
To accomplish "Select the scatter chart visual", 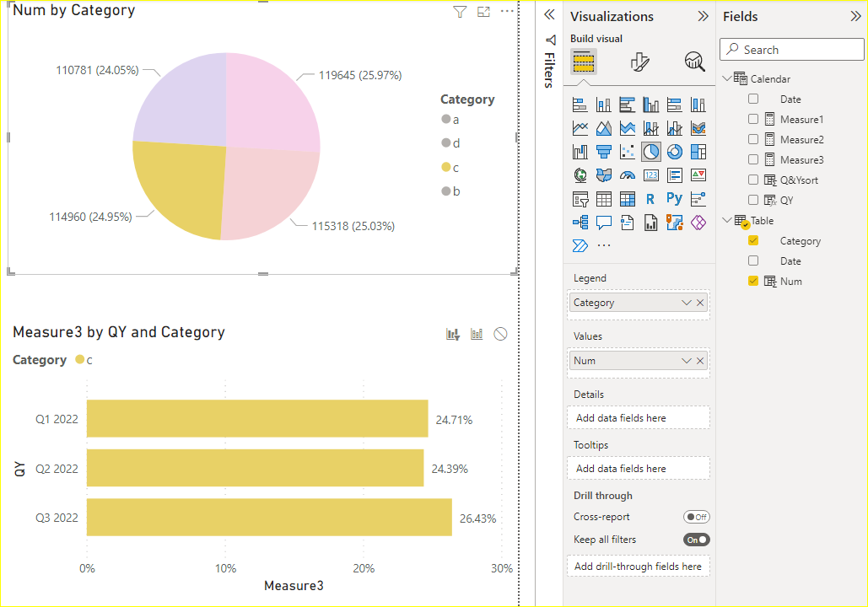I will click(628, 152).
